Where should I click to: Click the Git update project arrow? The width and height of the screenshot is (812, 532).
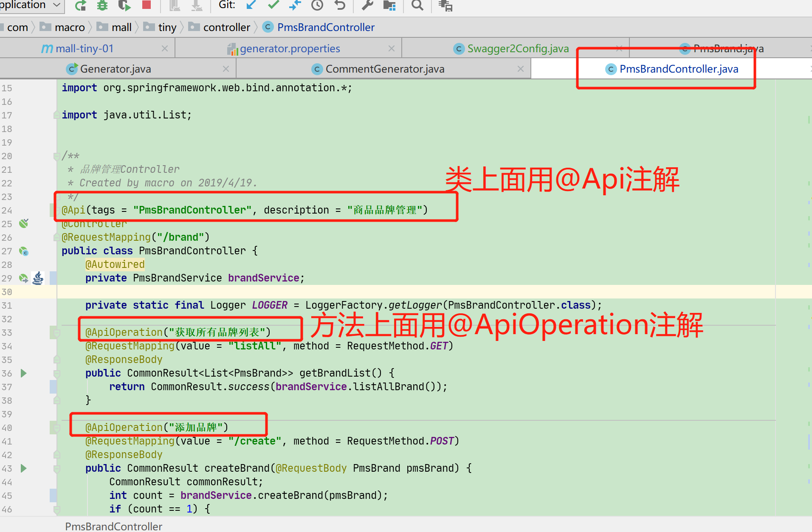pos(251,5)
